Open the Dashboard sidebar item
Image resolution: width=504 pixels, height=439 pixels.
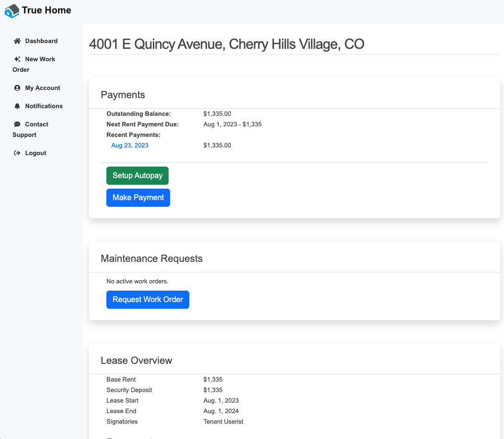click(41, 41)
